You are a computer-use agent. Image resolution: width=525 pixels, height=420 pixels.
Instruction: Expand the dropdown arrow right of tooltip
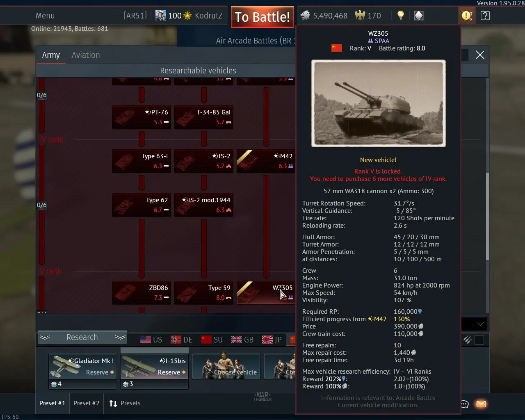point(480,324)
